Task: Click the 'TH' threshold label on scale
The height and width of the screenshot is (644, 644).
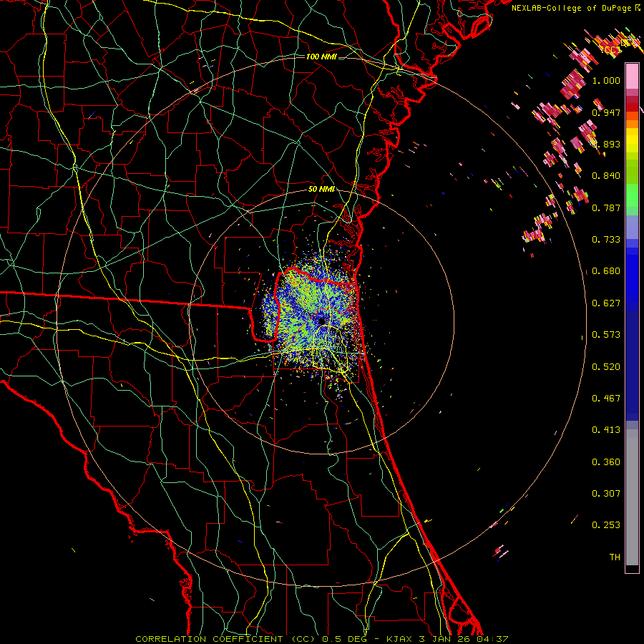Action: point(615,557)
